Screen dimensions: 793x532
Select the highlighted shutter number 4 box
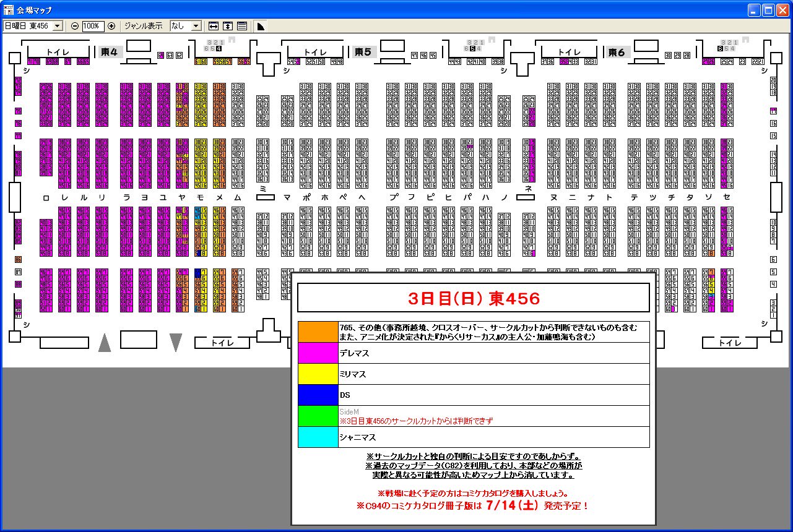pos(219,48)
